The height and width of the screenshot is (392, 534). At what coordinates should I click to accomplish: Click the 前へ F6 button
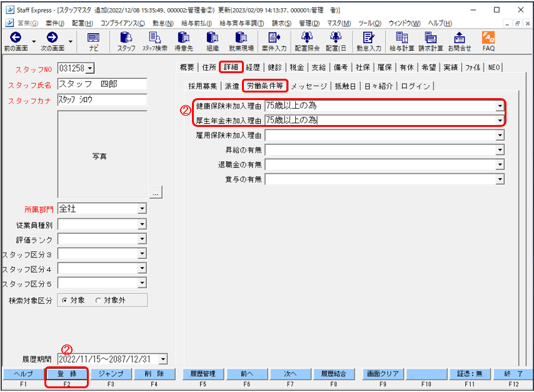coord(247,374)
